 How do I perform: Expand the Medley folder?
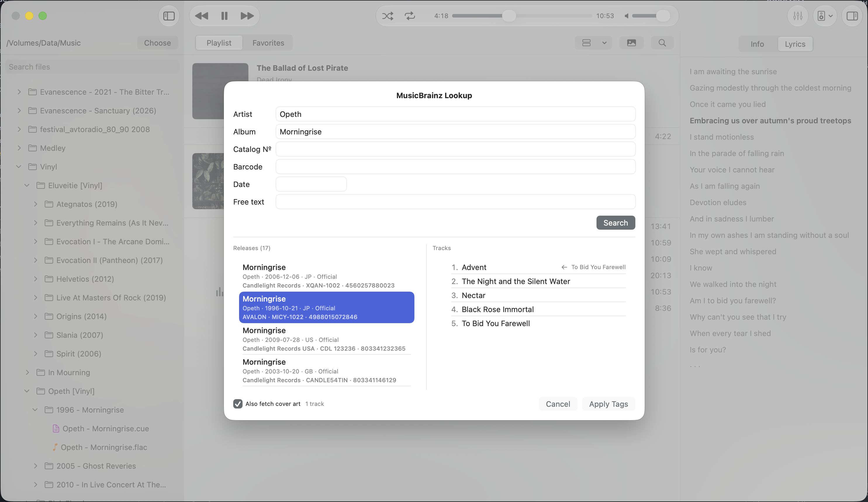19,148
